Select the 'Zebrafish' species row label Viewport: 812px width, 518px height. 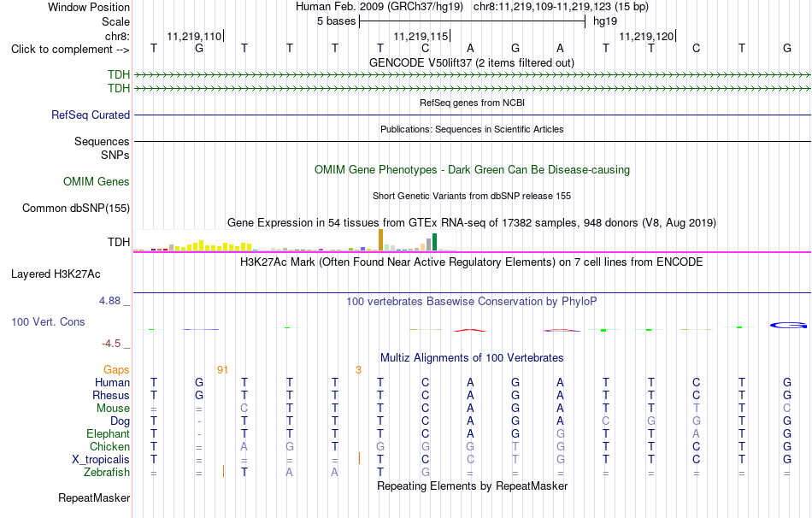107,473
